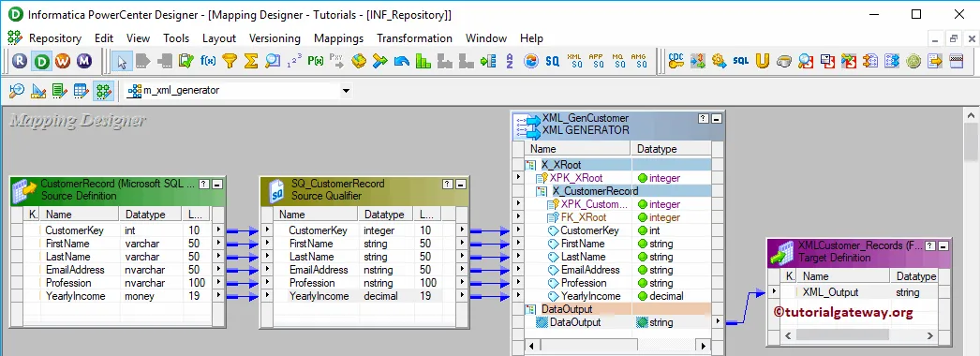Screen dimensions: 980x356
Task: Open the Versioning menu
Action: [x=275, y=38]
